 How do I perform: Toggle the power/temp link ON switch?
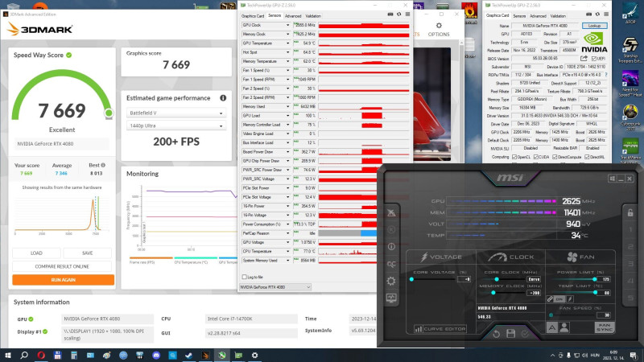click(558, 299)
